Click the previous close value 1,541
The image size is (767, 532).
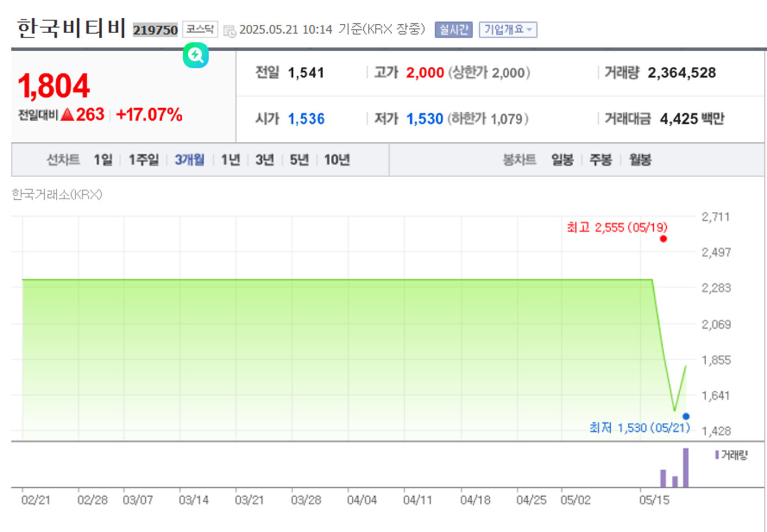point(306,73)
